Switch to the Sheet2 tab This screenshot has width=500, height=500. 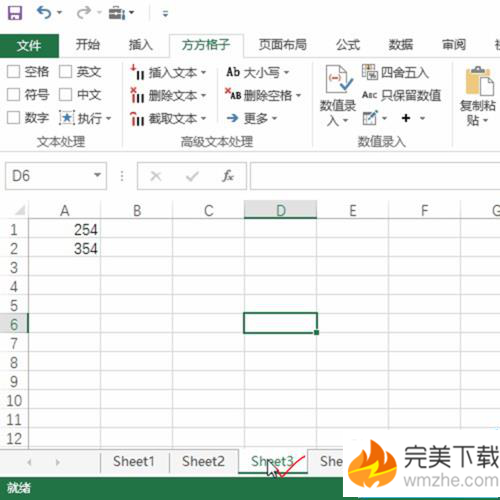pos(204,462)
